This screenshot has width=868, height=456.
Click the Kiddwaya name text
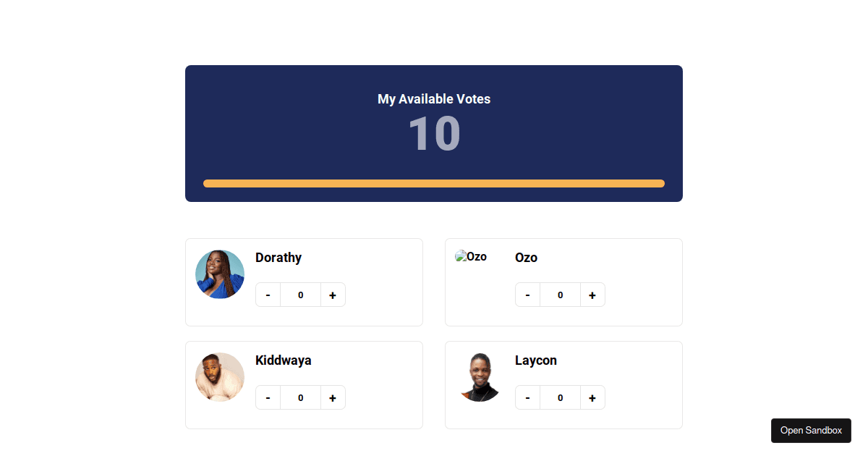coord(284,360)
